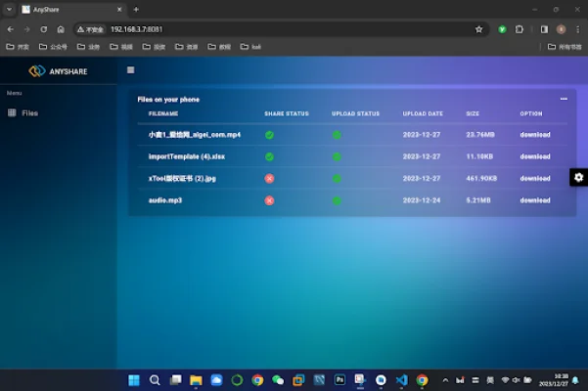Click share status icon for audio.mp3

click(x=269, y=200)
